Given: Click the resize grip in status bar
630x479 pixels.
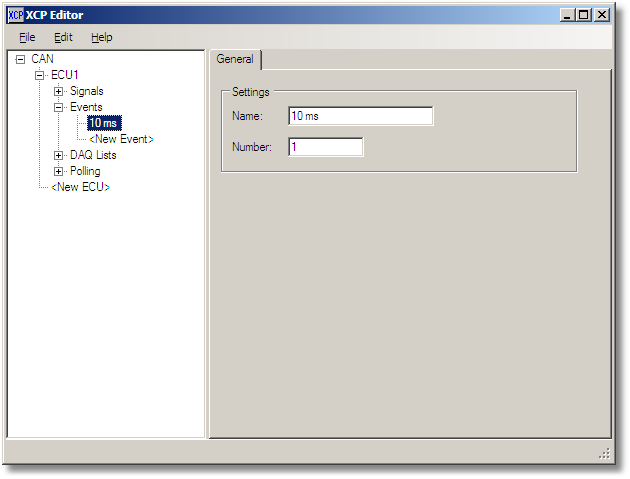Looking at the screenshot, I should point(604,453).
